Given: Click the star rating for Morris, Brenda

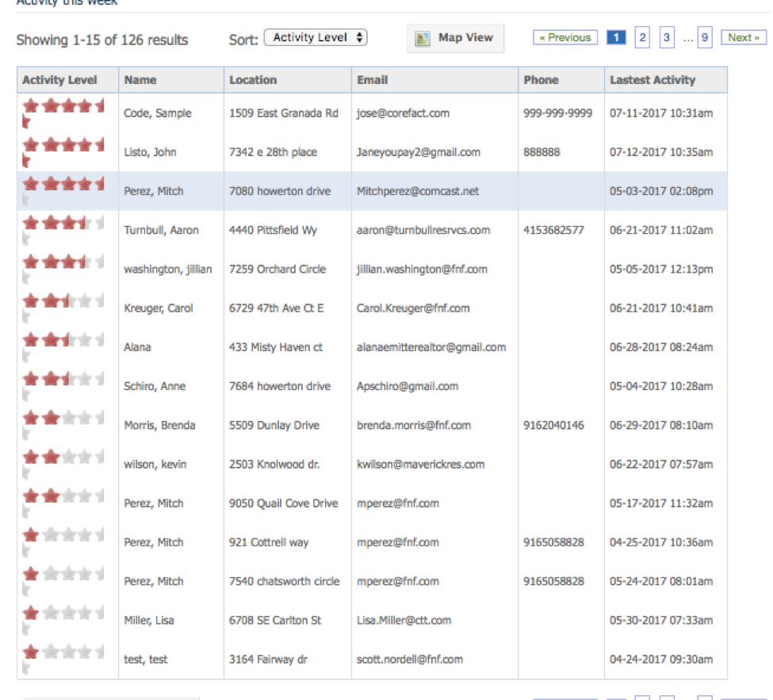Looking at the screenshot, I should click(63, 424).
